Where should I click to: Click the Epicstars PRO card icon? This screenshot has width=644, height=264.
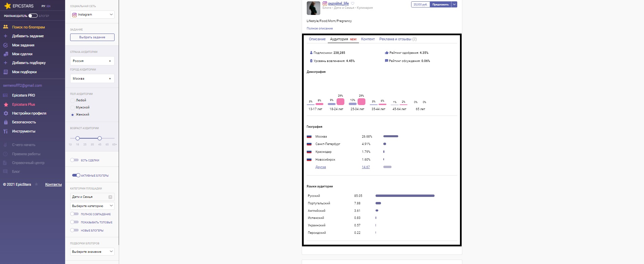coord(5,95)
